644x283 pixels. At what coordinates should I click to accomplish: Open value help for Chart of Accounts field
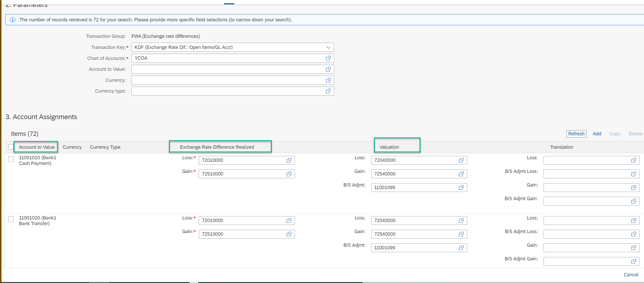tap(328, 58)
